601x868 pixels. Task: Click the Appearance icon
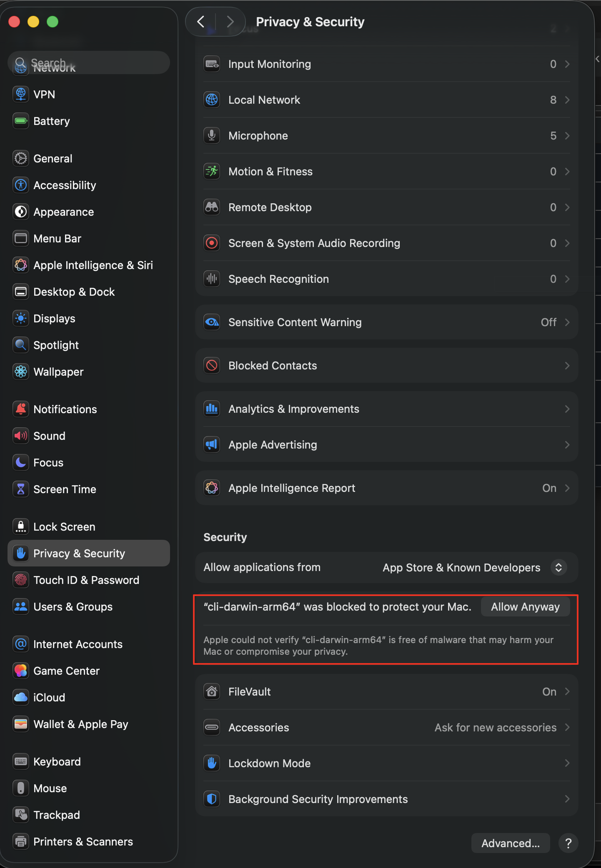[20, 212]
